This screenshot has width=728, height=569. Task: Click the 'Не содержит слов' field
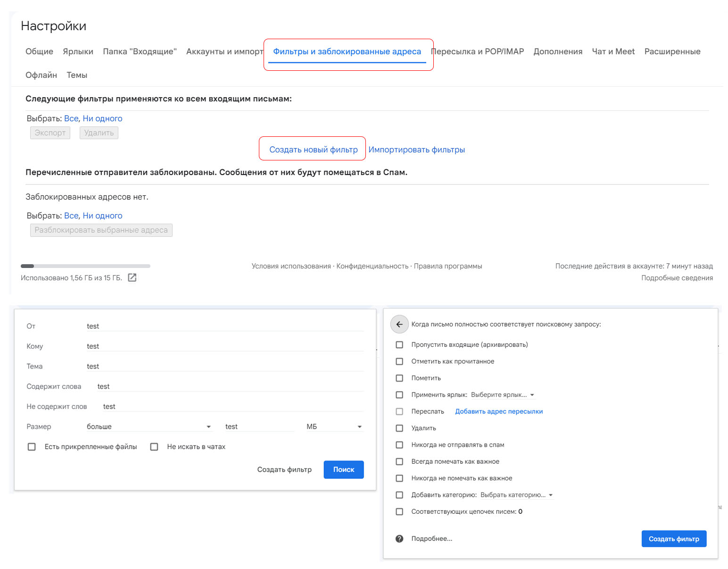tap(233, 406)
